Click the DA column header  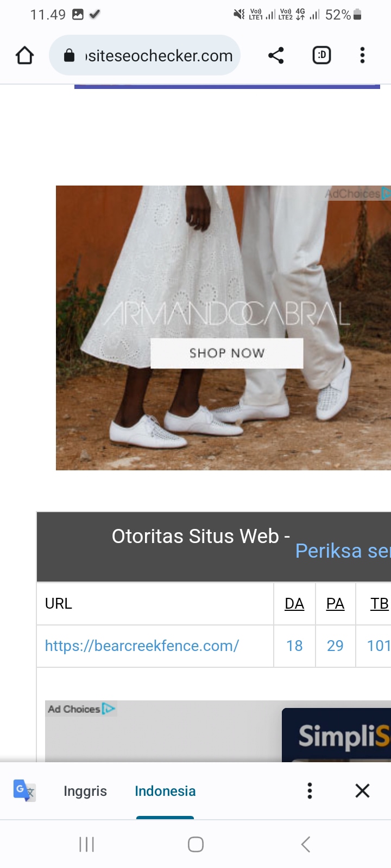294,604
